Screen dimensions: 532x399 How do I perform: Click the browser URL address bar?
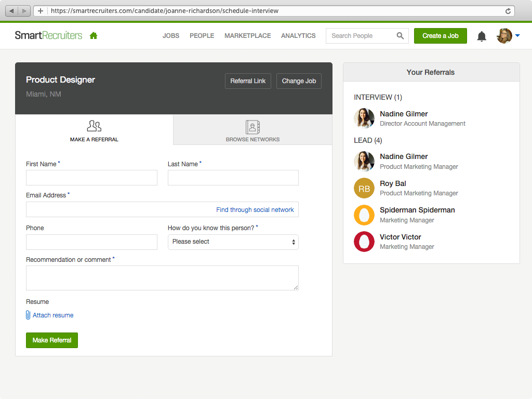click(x=275, y=11)
